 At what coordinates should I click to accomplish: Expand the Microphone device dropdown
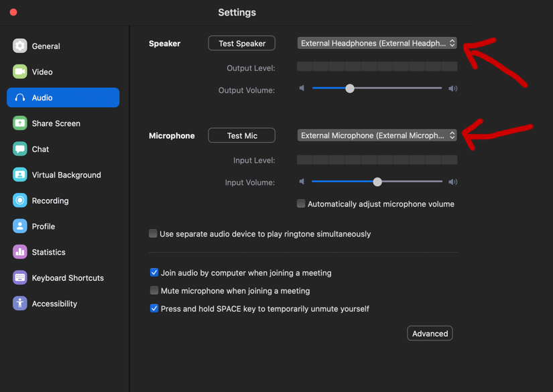click(377, 135)
